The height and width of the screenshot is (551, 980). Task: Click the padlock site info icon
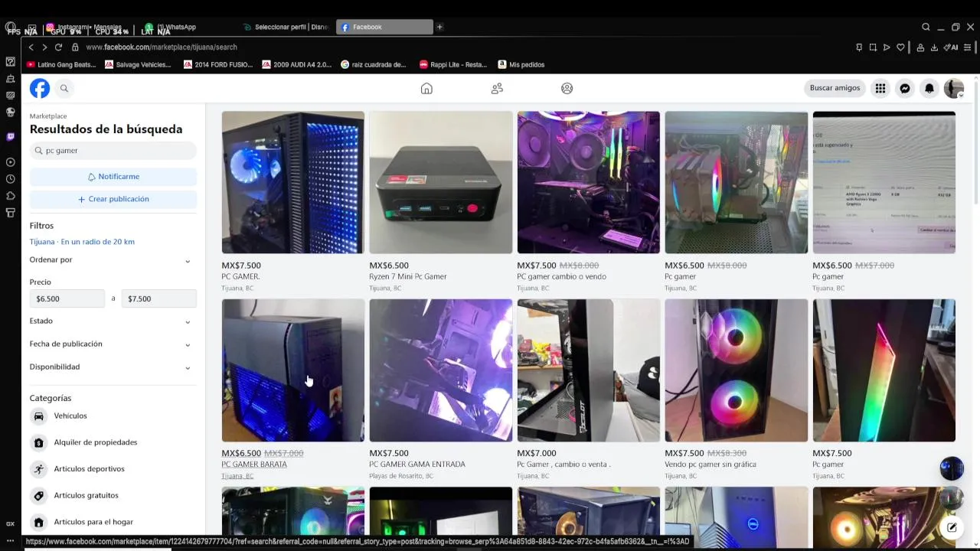click(x=75, y=47)
